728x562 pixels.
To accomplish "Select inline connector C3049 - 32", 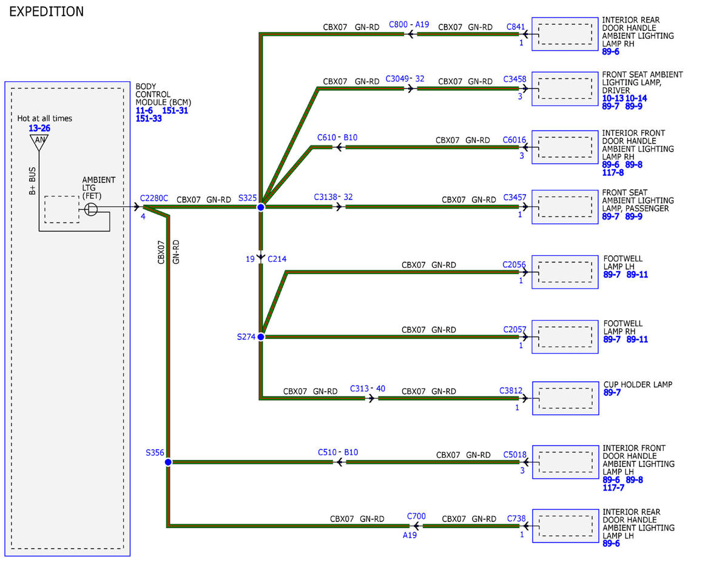I will click(405, 79).
